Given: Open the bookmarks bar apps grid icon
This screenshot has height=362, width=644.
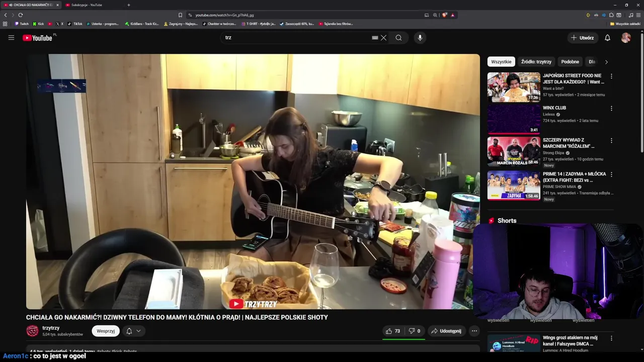Looking at the screenshot, I should click(5, 24).
